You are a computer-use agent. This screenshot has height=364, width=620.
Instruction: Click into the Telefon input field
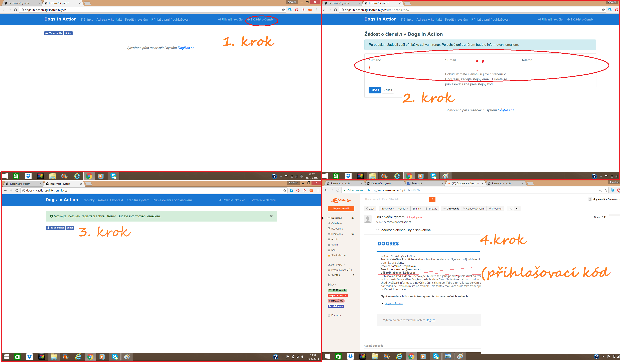tap(556, 67)
